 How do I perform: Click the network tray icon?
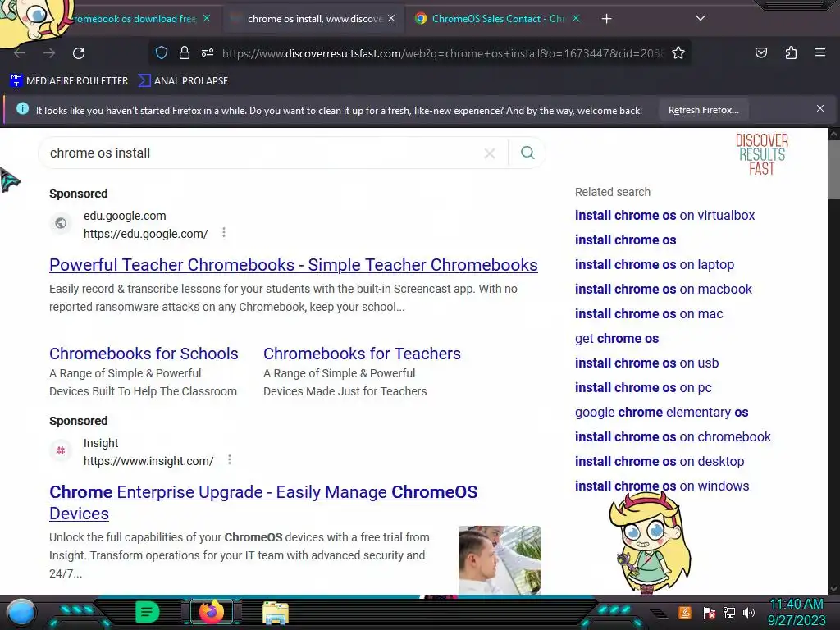[x=729, y=612]
